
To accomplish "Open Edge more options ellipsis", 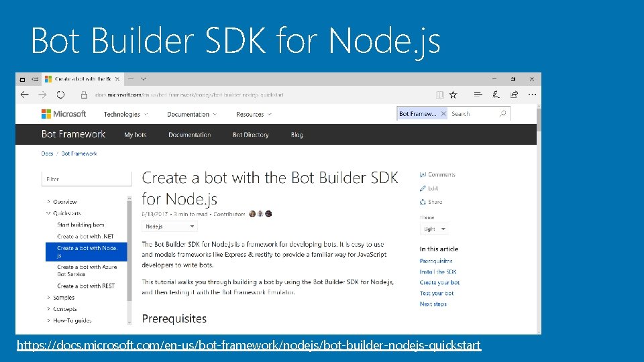I will [x=532, y=95].
